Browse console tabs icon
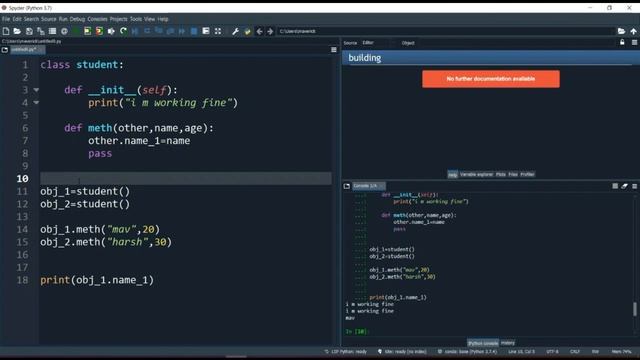640x360 pixels. 347,186
